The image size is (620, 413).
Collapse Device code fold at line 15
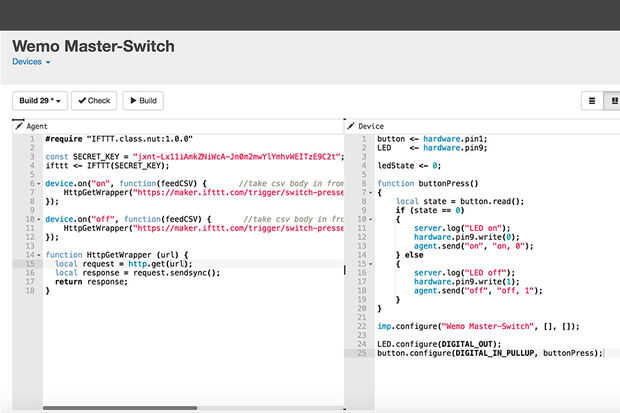(x=370, y=264)
